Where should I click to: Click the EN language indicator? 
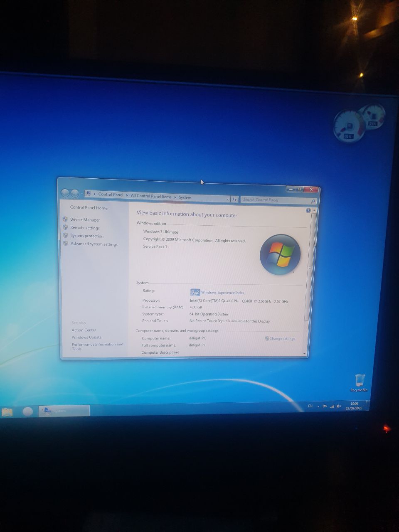[310, 406]
